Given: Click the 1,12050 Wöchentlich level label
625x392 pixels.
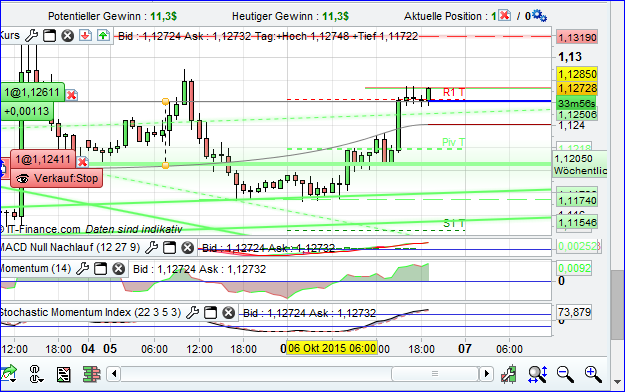Looking at the screenshot, I should point(580,164).
